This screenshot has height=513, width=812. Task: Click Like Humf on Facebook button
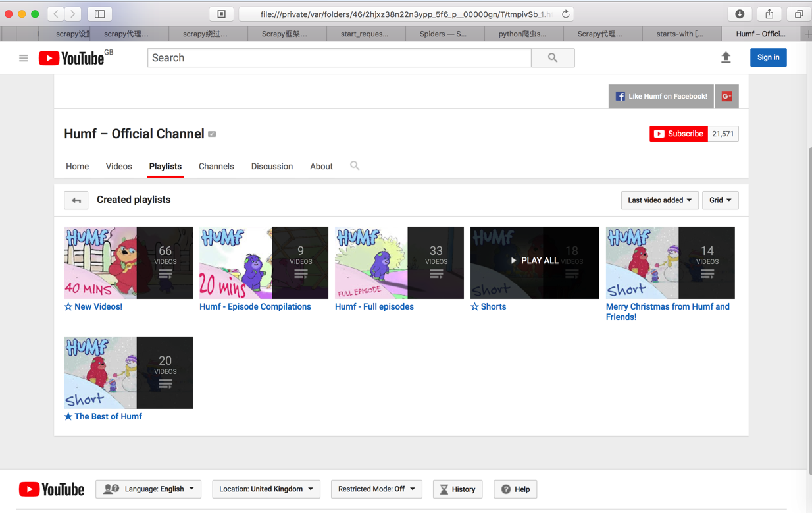(661, 96)
